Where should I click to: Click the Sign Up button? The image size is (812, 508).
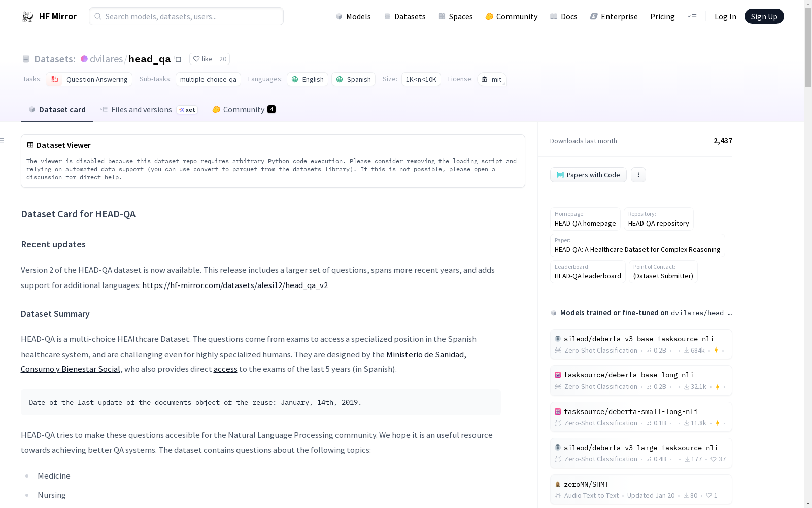coord(764,16)
